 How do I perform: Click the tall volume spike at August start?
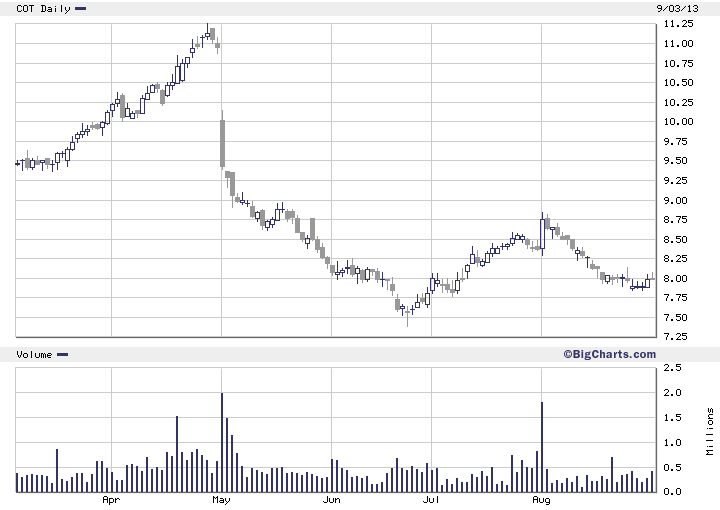pyautogui.click(x=542, y=447)
